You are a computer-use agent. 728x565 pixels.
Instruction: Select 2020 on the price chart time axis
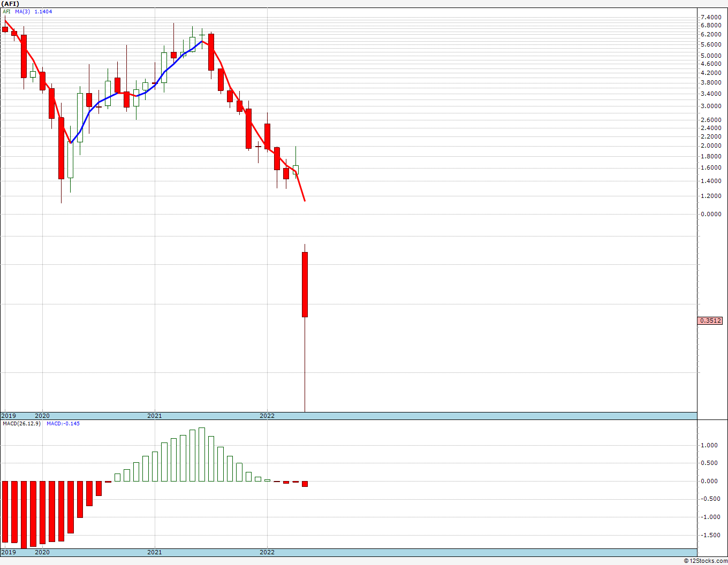42,416
